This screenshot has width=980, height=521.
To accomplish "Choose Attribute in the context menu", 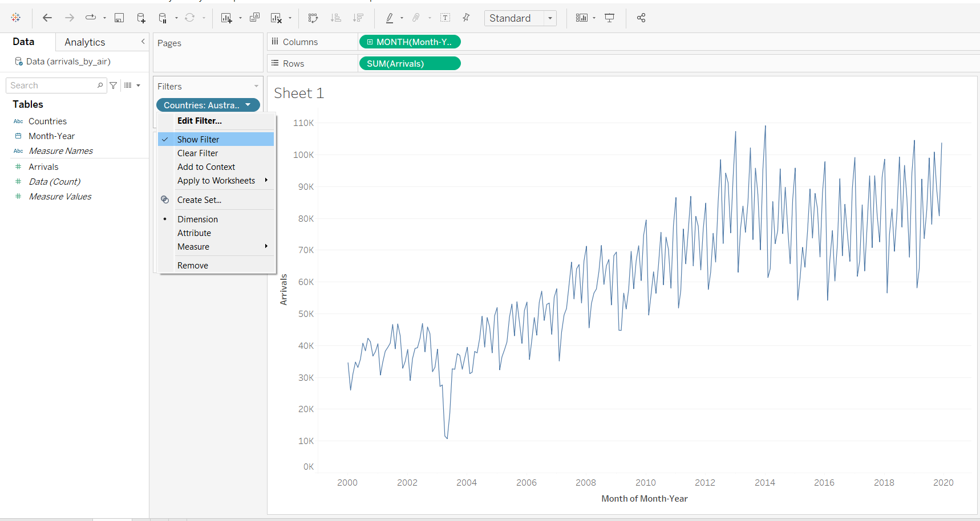I will click(194, 233).
